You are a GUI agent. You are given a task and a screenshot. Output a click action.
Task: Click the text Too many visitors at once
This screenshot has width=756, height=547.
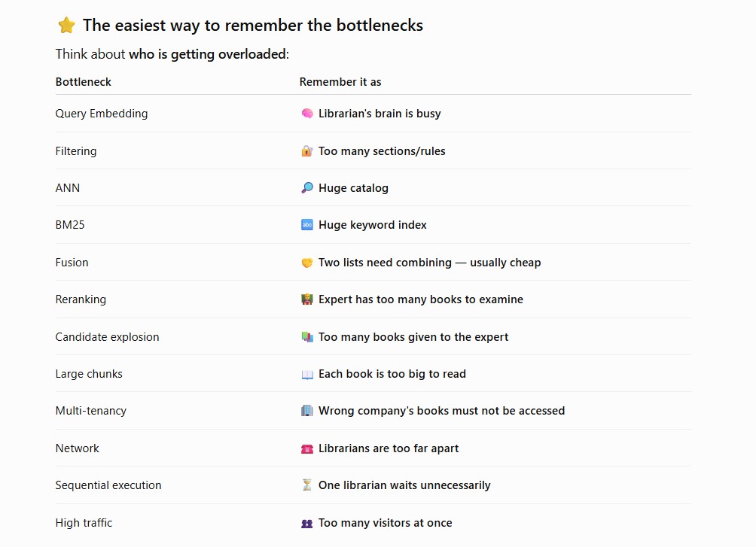tap(386, 523)
